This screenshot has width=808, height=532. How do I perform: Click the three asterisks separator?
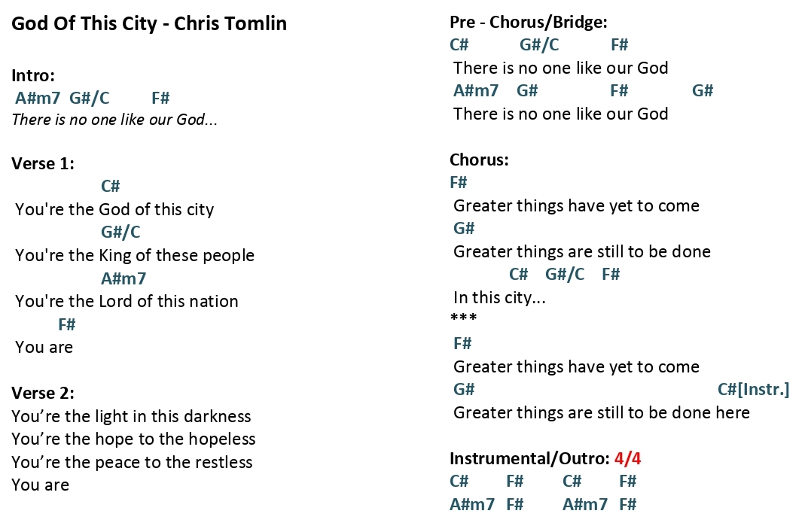464,318
